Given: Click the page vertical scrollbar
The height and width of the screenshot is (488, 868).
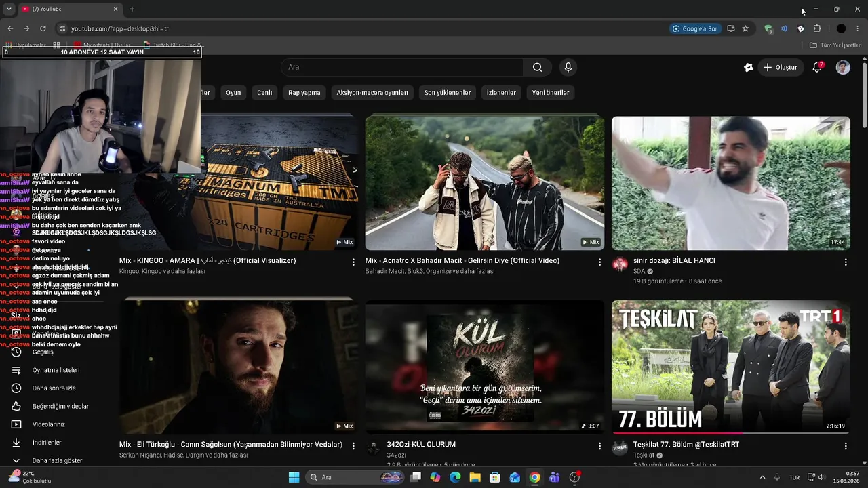Looking at the screenshot, I should [864, 95].
